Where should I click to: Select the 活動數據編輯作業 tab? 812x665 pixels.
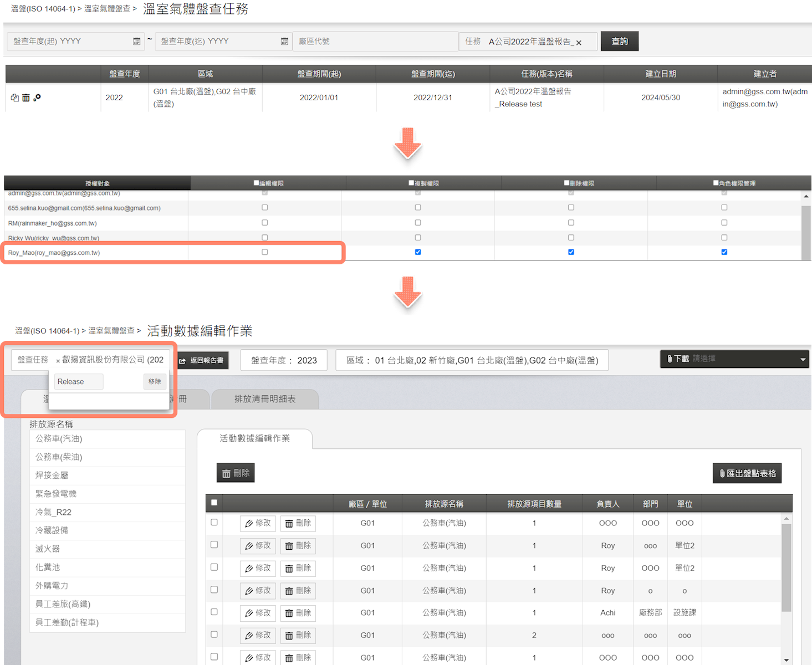[254, 438]
